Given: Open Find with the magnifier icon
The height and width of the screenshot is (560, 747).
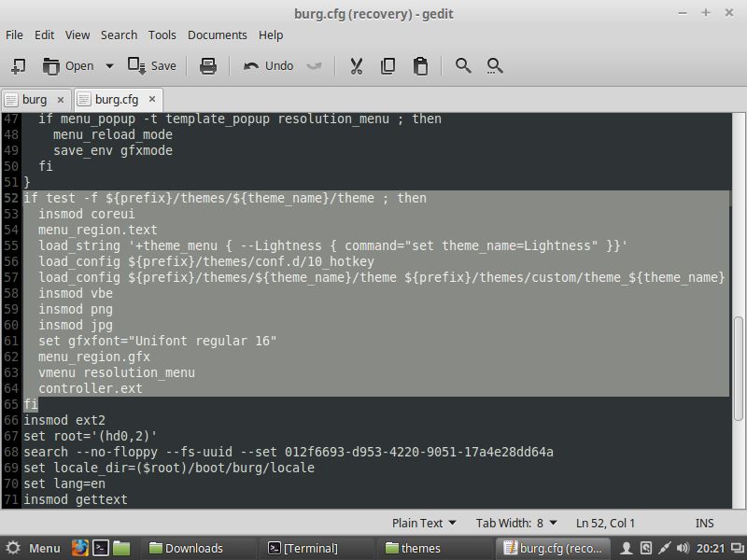Looking at the screenshot, I should pos(463,65).
